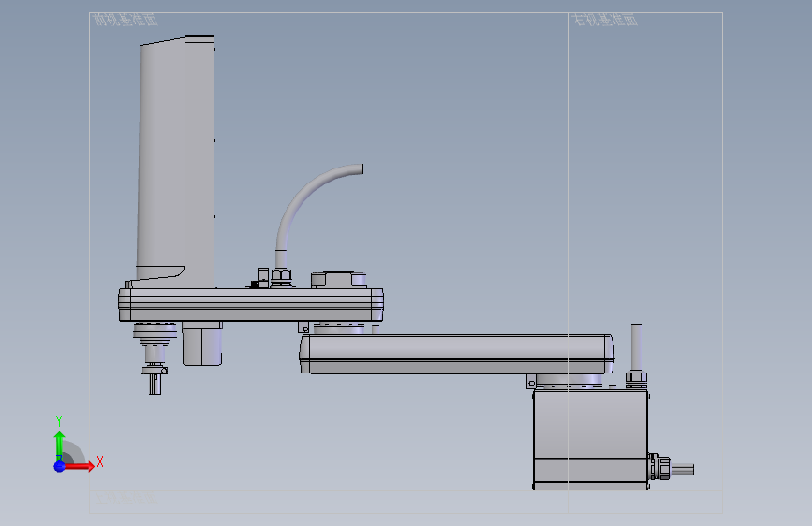Select the hex nut under curved cable
This screenshot has width=812, height=526.
point(281,277)
